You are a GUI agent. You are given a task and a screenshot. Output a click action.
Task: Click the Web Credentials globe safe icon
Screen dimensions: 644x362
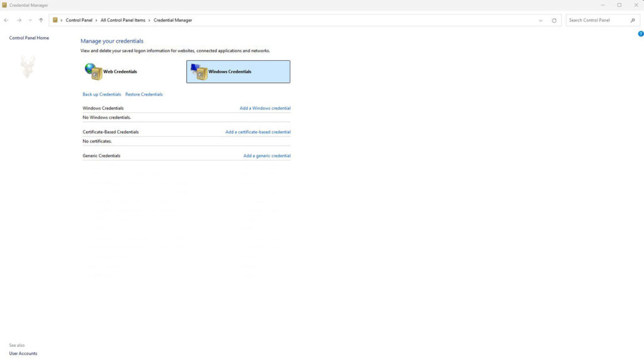point(94,72)
